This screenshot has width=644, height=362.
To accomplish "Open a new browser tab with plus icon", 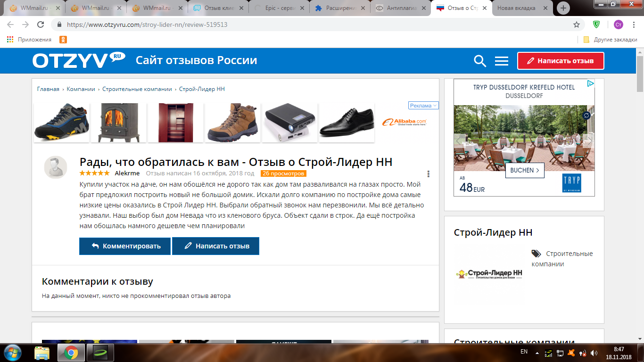I will [563, 8].
